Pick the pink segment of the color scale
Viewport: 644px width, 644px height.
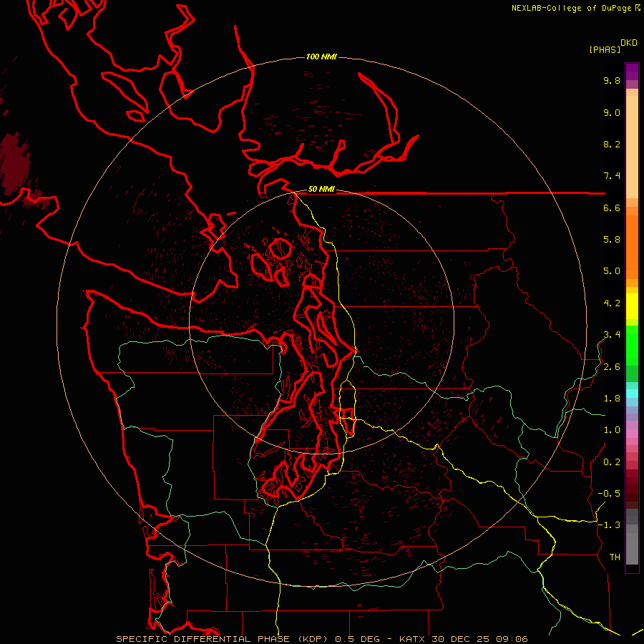click(x=632, y=434)
